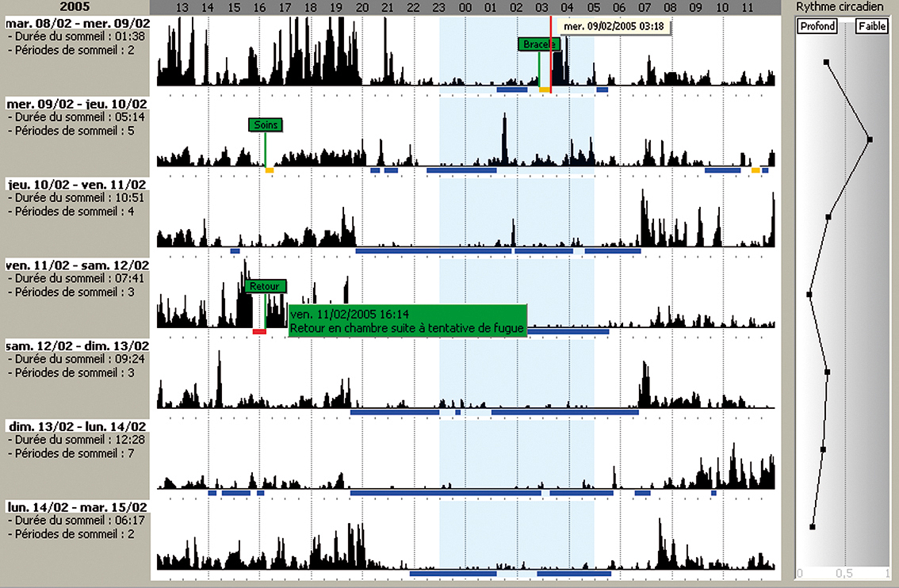Click the "13" hour on the time axis
This screenshot has width=899, height=588.
182,7
